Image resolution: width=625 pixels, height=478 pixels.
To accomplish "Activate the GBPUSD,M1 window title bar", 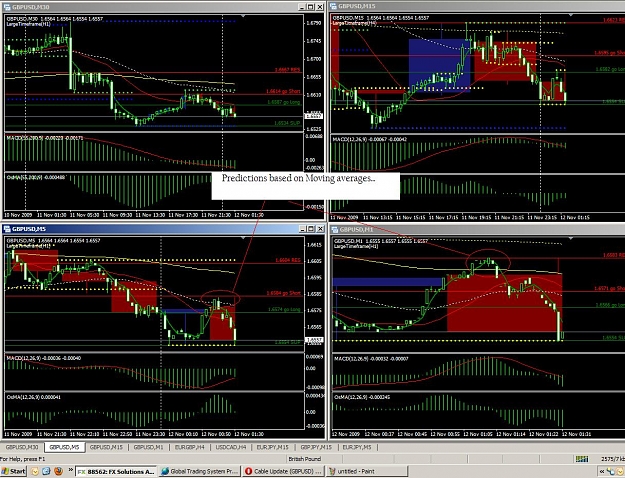I will point(476,229).
